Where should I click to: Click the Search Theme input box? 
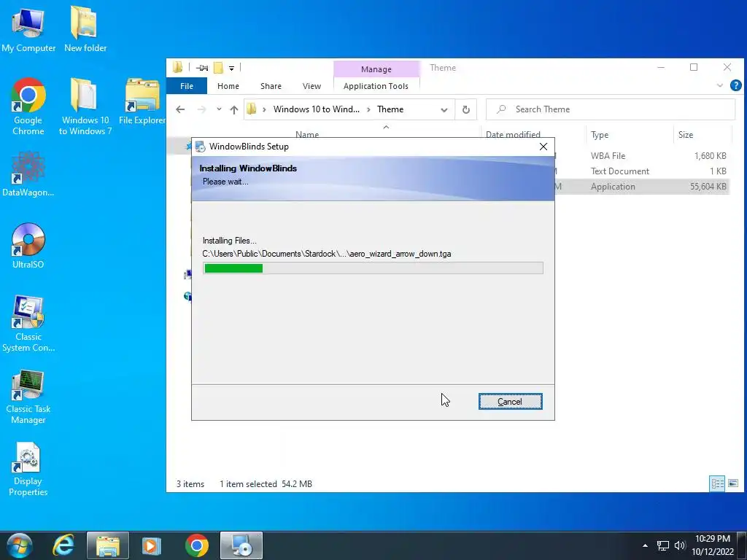coord(611,109)
